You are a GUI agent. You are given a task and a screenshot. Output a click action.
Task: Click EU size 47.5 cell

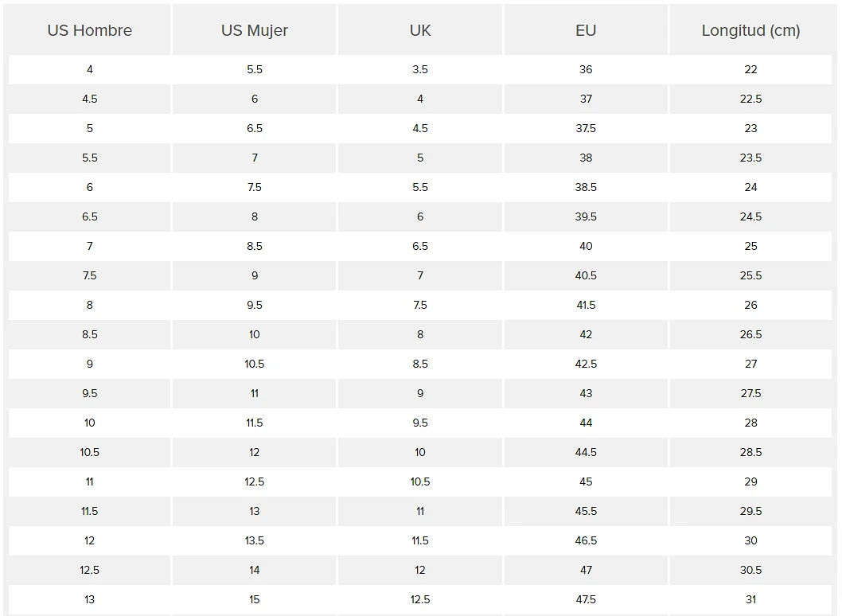coord(586,599)
